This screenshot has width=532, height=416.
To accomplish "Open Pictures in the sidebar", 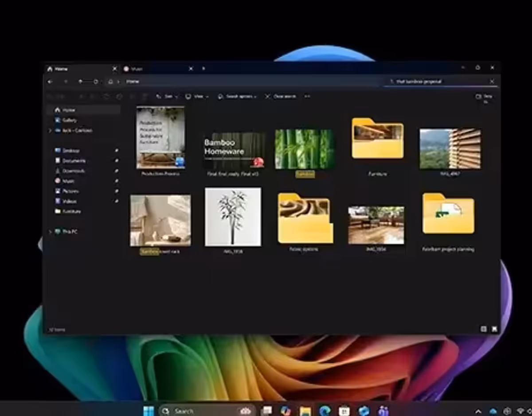I will (67, 191).
